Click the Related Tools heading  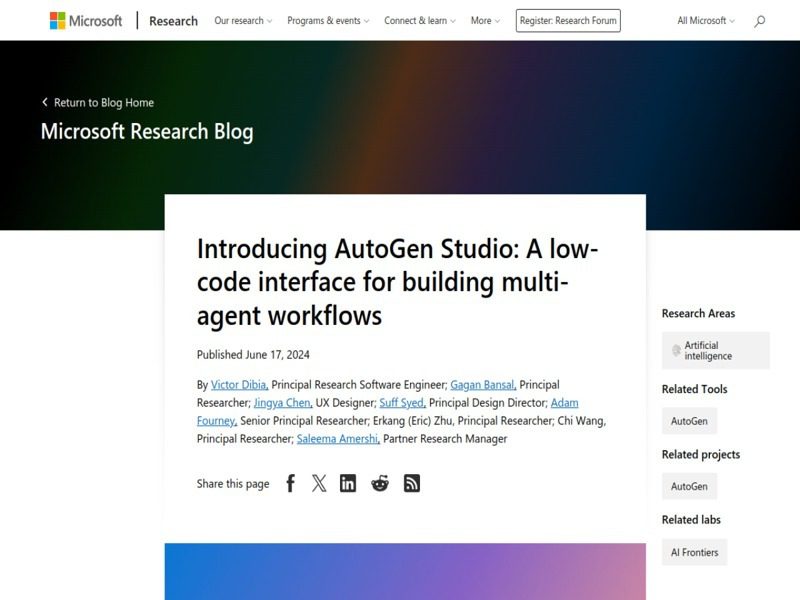pyautogui.click(x=694, y=389)
